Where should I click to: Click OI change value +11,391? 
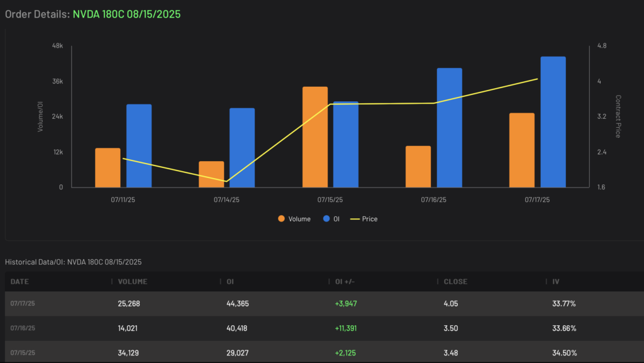[x=346, y=328]
